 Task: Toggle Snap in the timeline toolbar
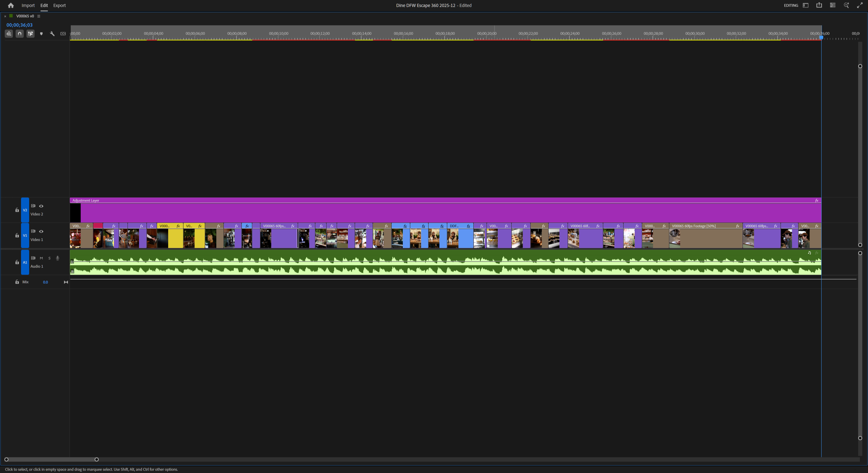pos(19,34)
